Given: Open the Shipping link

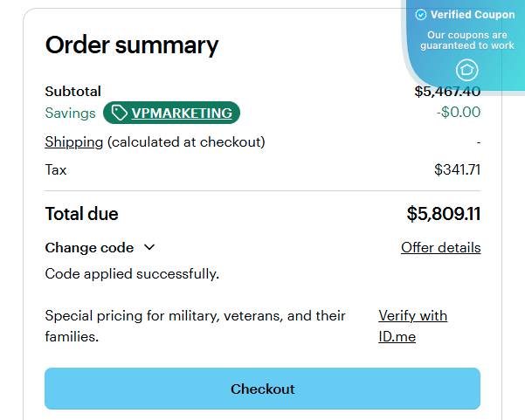Looking at the screenshot, I should pyautogui.click(x=74, y=141).
